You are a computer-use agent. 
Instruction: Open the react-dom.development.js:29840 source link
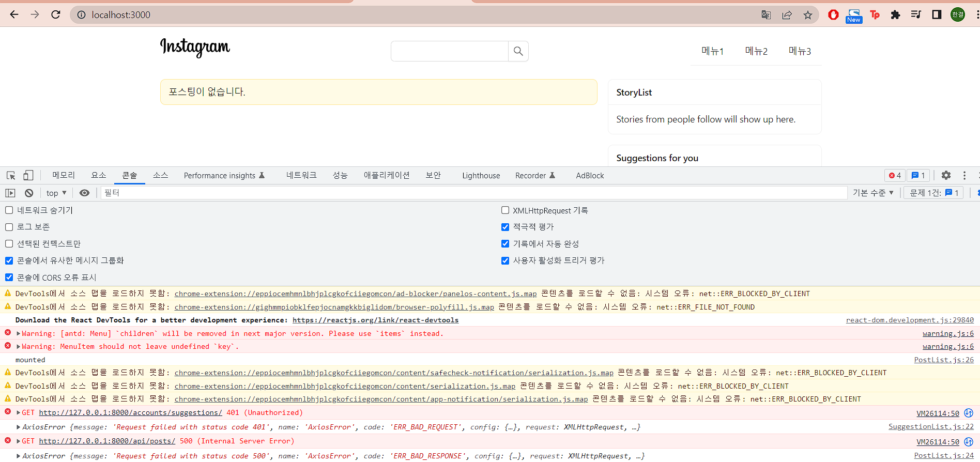click(x=910, y=320)
